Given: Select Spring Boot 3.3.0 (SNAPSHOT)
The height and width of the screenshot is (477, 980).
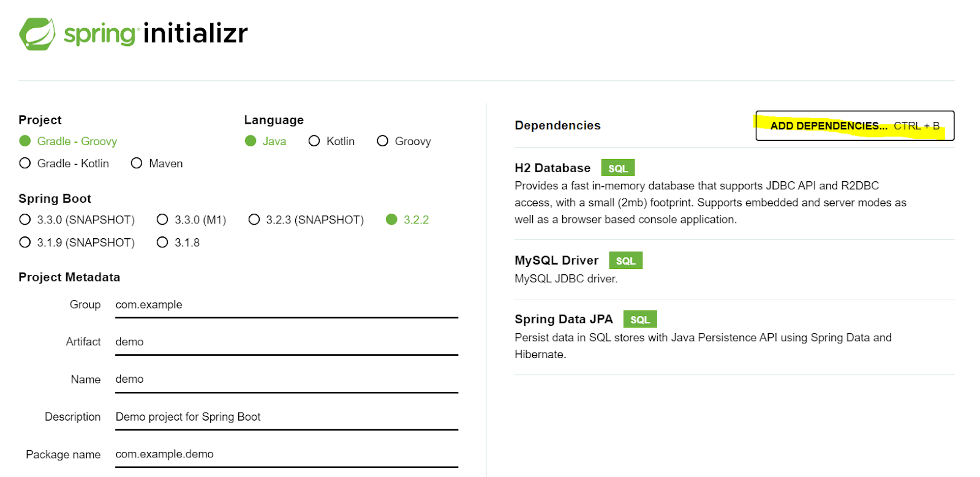Looking at the screenshot, I should (x=25, y=220).
